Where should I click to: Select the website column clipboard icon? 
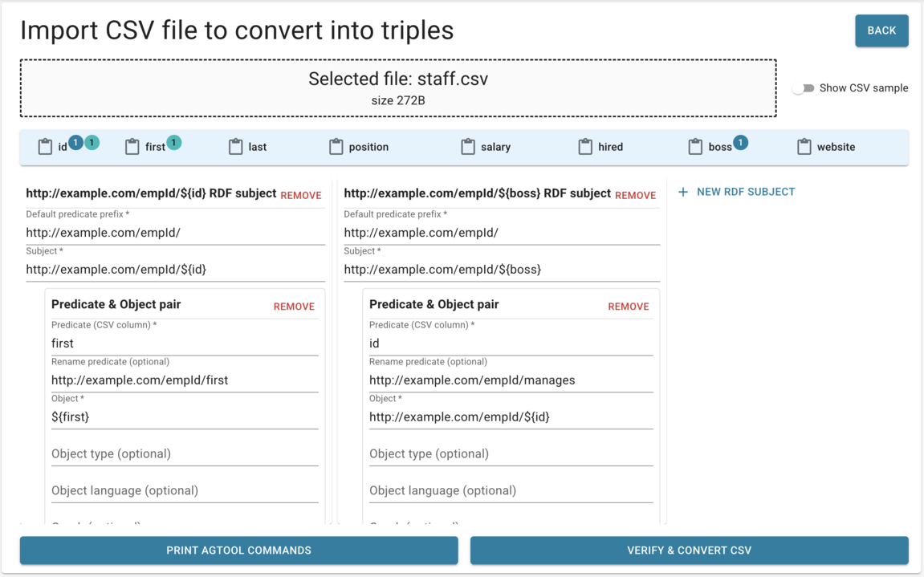tap(804, 146)
